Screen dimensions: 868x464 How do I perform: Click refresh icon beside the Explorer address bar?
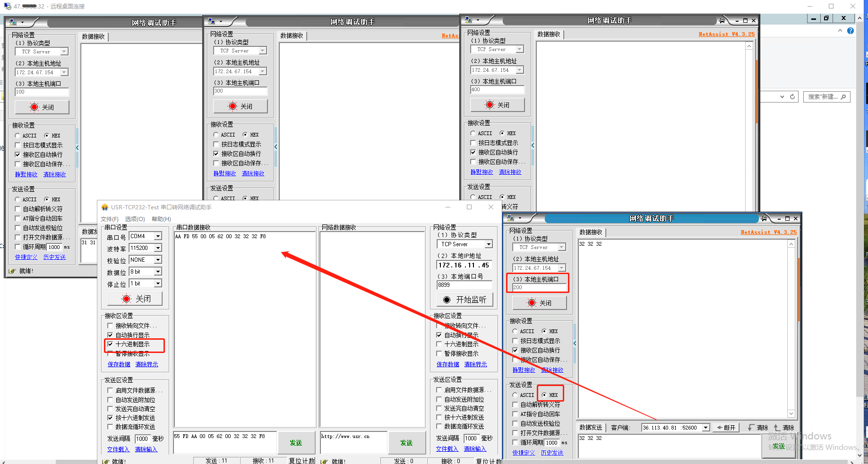(792, 97)
